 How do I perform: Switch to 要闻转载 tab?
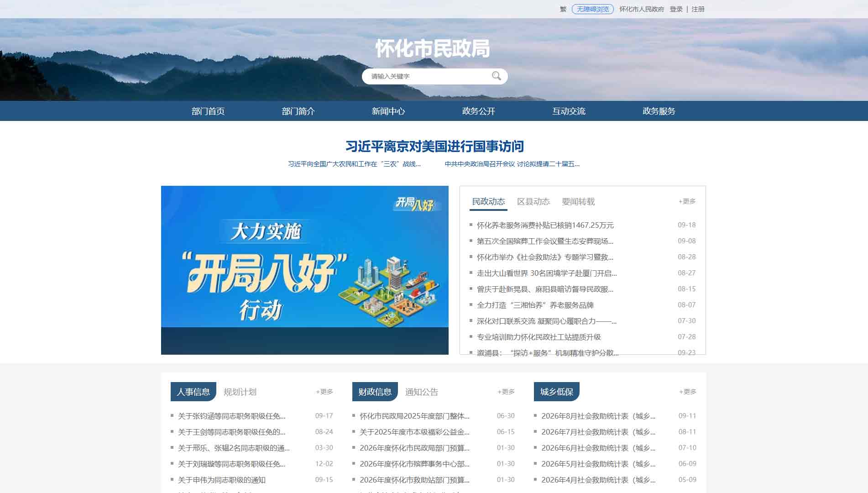coord(578,201)
